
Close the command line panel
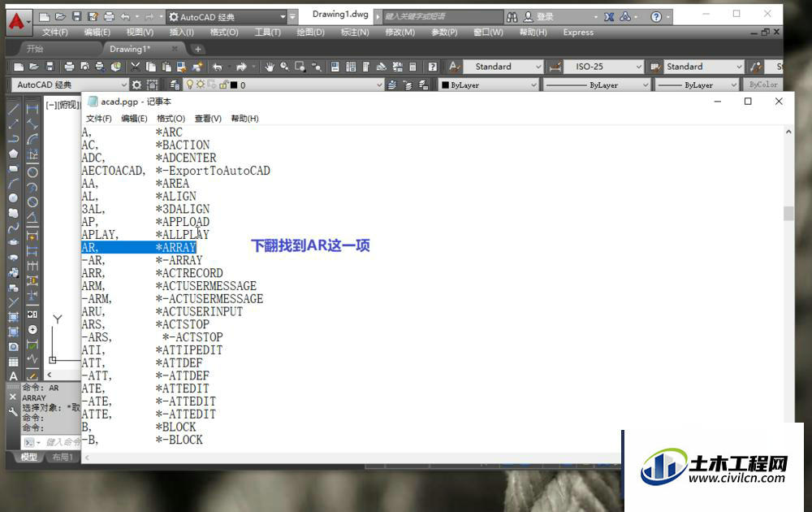(13, 397)
